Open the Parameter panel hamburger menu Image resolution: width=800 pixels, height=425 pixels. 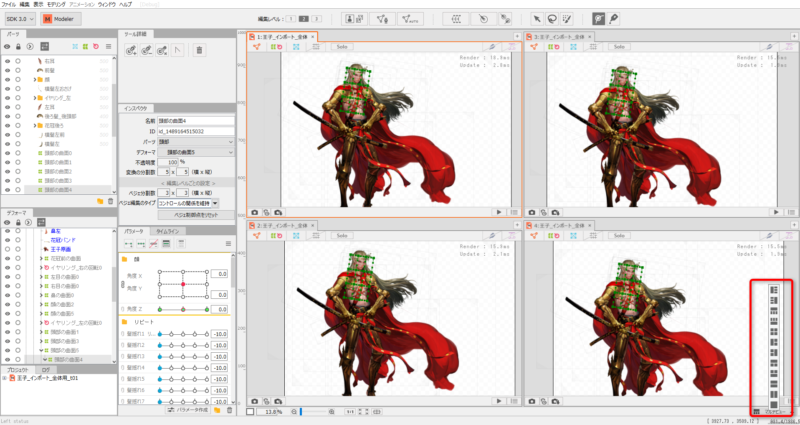tap(229, 244)
